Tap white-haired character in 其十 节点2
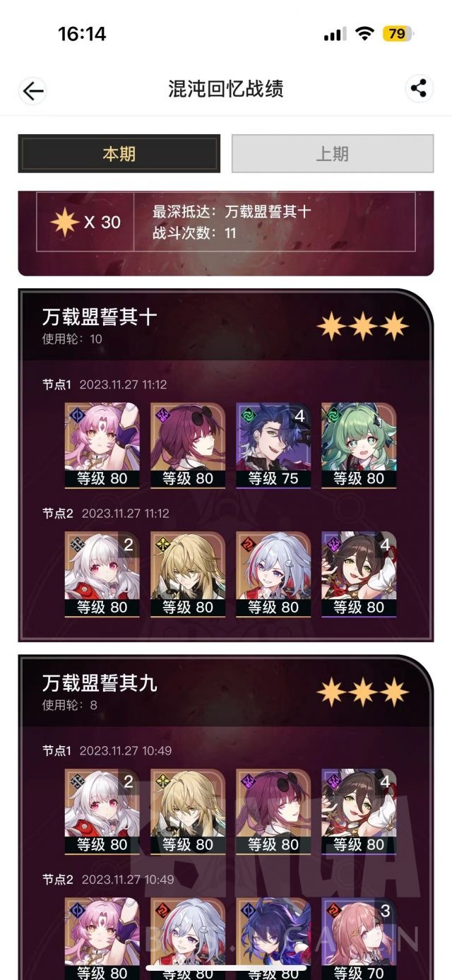Image resolution: width=452 pixels, height=980 pixels. (102, 574)
